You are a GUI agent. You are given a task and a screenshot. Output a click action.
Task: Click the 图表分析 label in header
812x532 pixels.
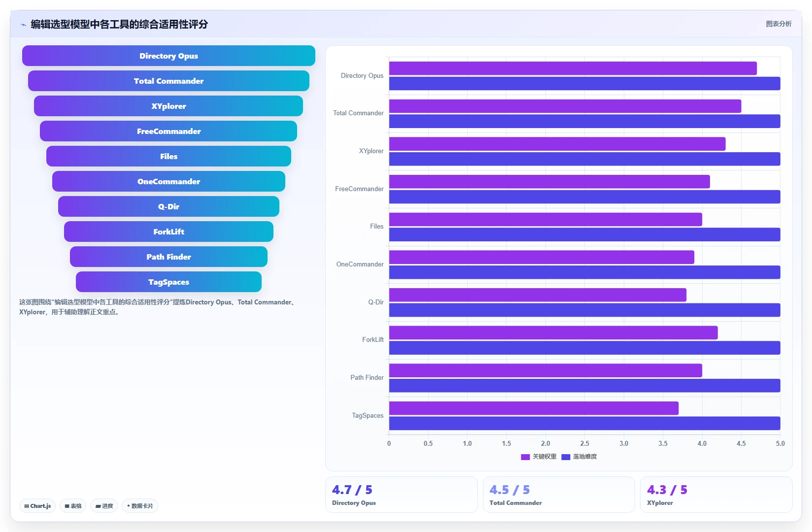point(778,24)
